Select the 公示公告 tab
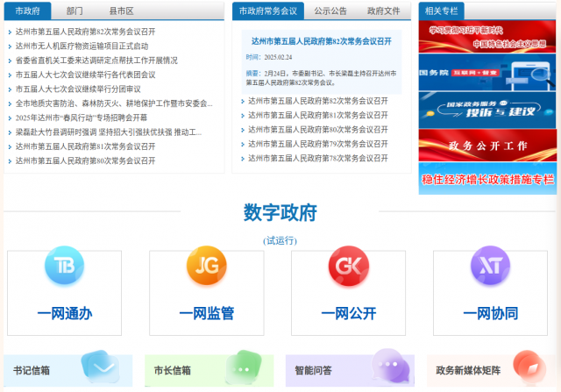Image resolution: width=561 pixels, height=392 pixels. coord(330,11)
